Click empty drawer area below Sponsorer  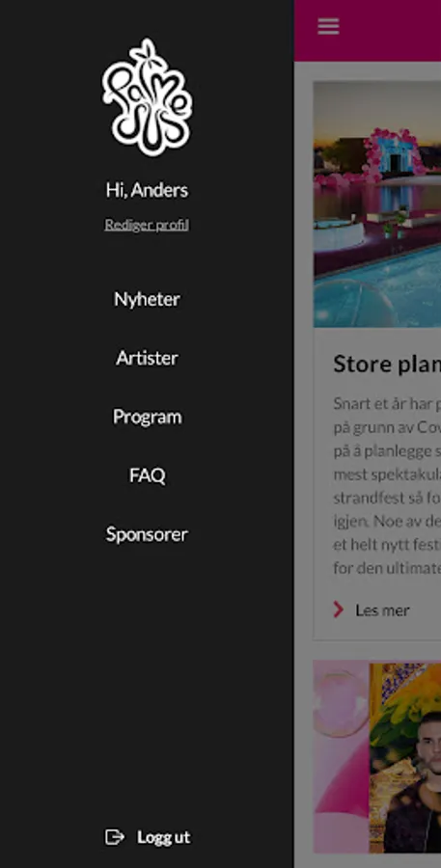147,681
